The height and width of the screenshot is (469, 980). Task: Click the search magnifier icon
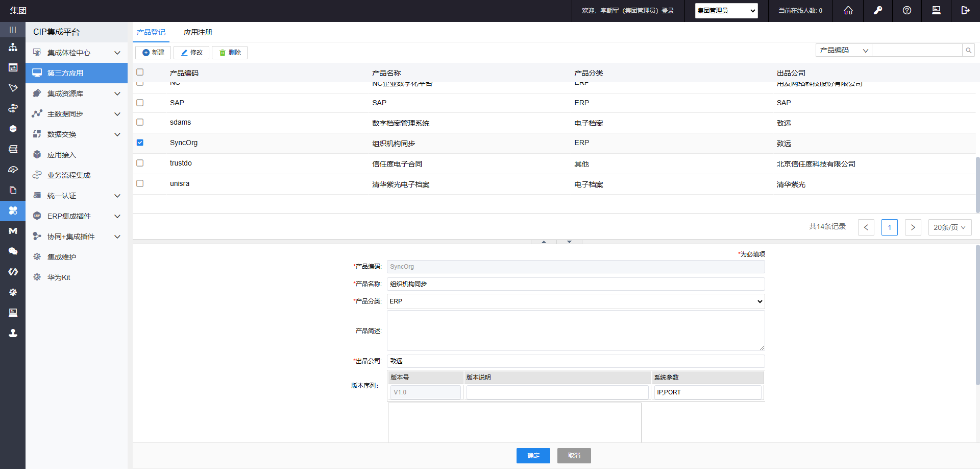[968, 50]
